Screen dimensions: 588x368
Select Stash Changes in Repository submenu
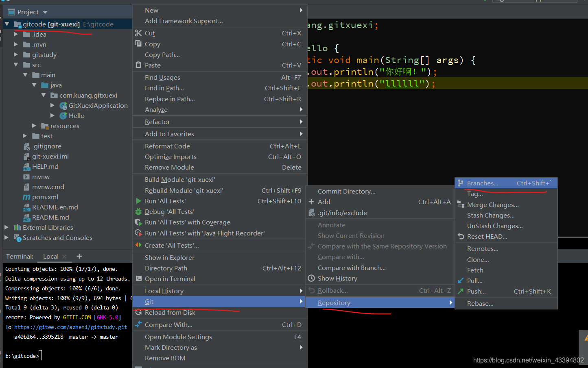(506, 215)
